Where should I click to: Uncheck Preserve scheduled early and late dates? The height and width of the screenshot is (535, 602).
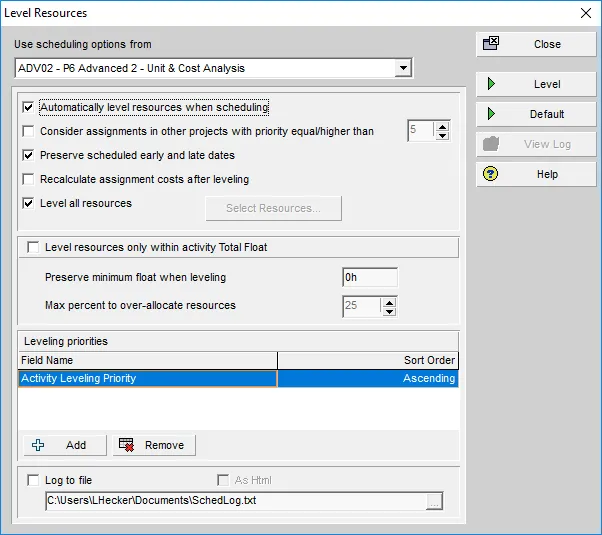tap(29, 155)
